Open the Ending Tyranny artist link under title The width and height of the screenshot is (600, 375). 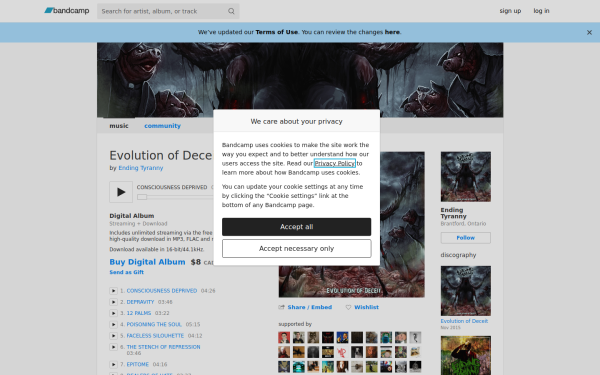coord(141,168)
